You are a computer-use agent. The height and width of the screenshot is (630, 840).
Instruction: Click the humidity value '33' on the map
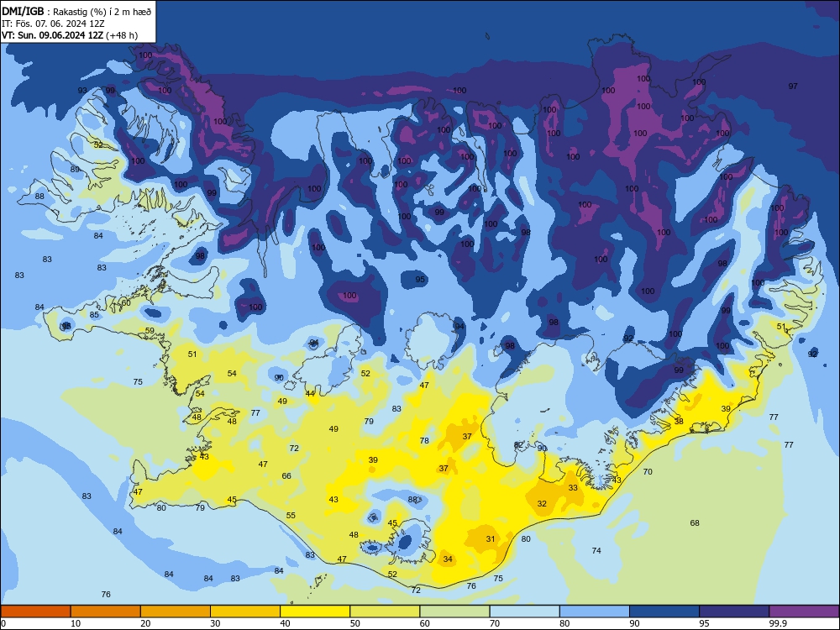573,487
